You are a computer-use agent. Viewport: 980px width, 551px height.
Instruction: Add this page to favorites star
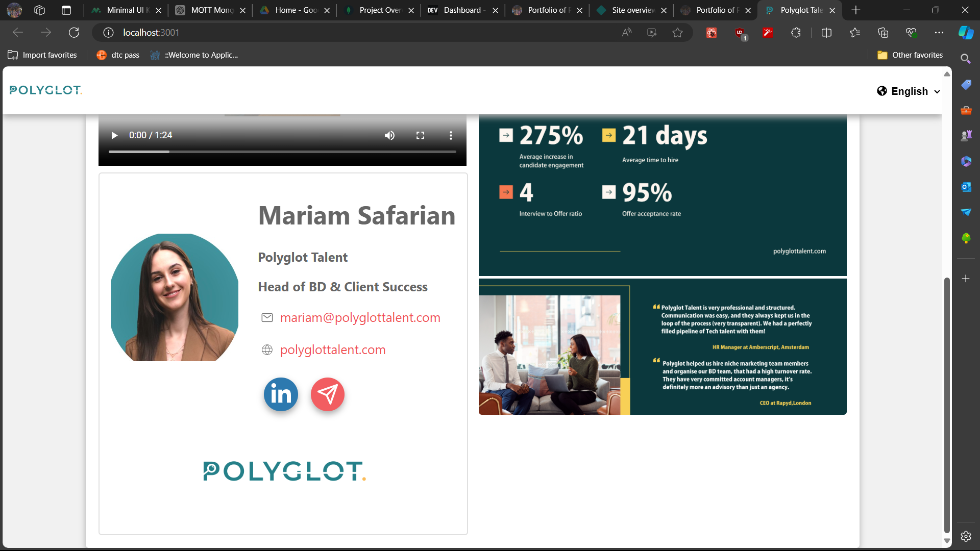coord(677,33)
